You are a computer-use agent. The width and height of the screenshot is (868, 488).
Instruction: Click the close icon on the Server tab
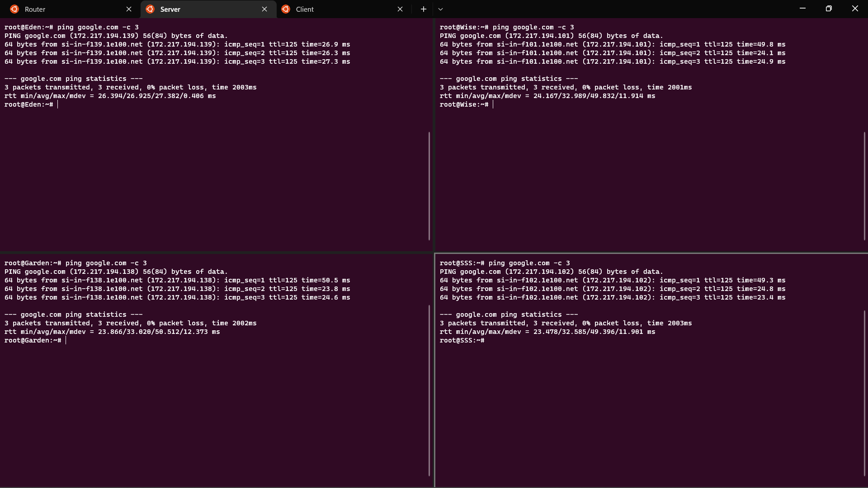click(x=264, y=9)
